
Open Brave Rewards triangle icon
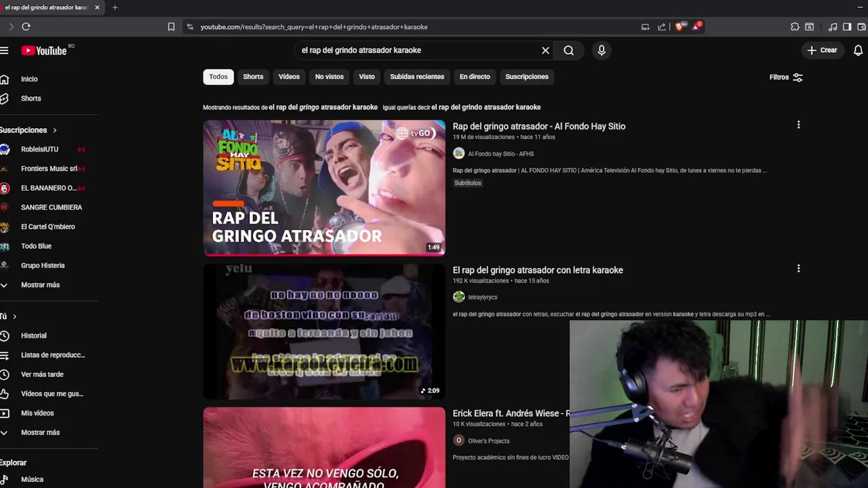pyautogui.click(x=696, y=26)
